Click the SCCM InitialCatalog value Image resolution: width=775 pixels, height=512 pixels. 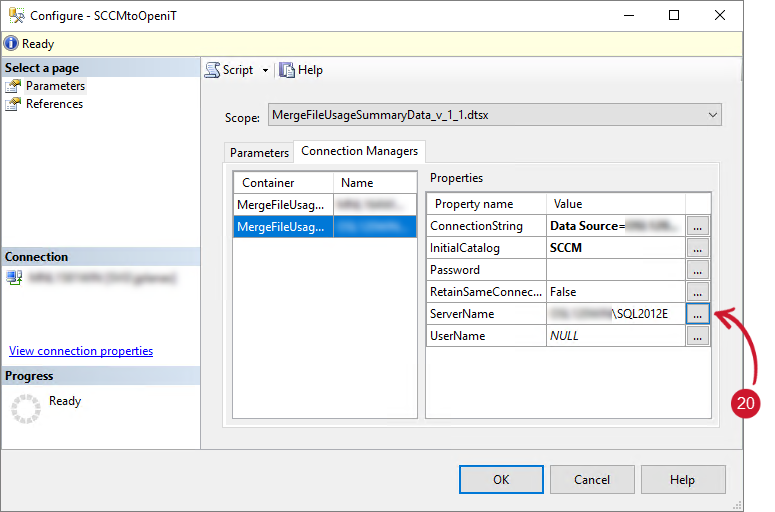coord(615,248)
